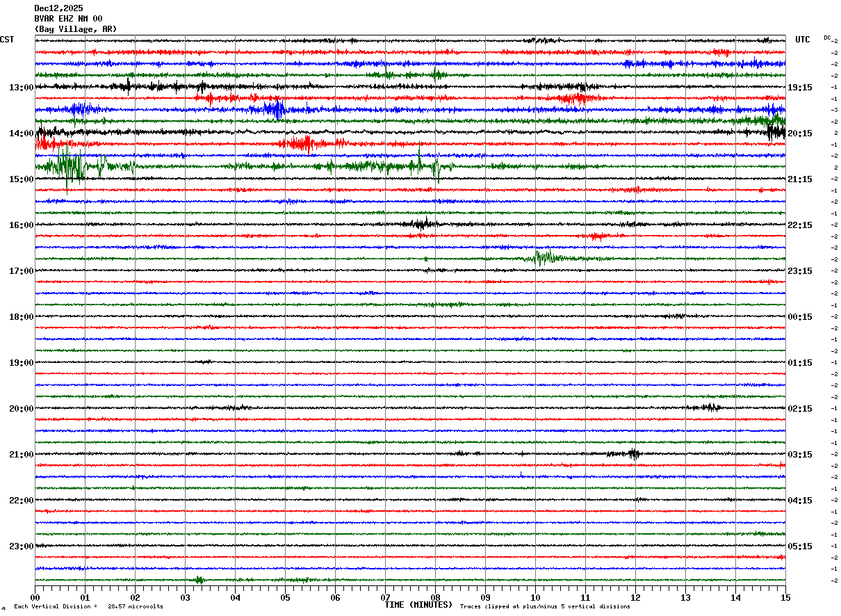Select the 19:00 CST row label
Image resolution: width=841 pixels, height=616 pixels.
22,363
